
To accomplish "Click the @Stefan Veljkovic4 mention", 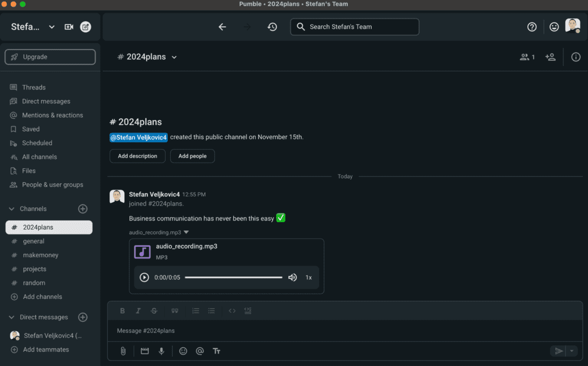I will [139, 137].
